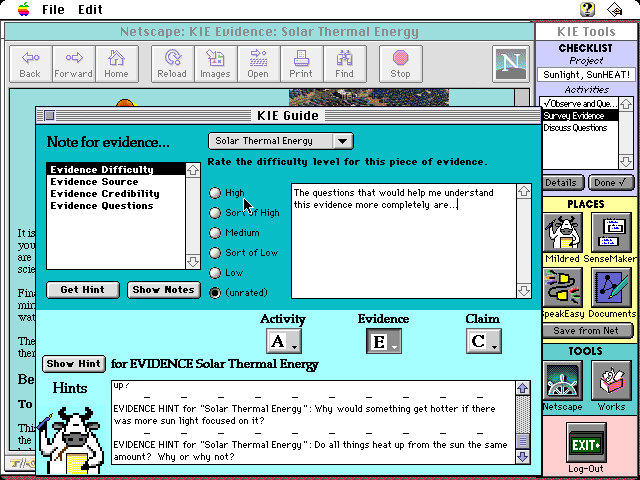Print the page via toolbar

(301, 64)
